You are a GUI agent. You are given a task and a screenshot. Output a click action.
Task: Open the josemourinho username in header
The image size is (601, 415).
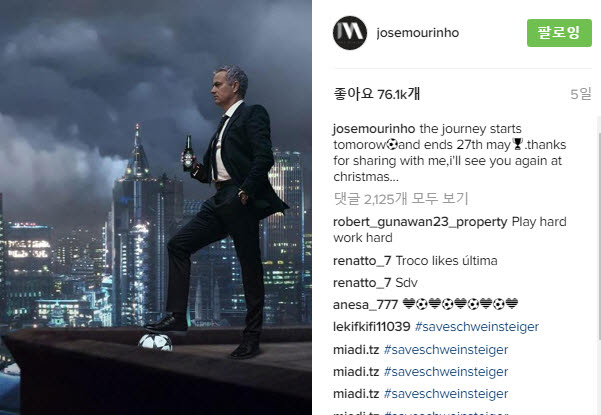(x=418, y=33)
